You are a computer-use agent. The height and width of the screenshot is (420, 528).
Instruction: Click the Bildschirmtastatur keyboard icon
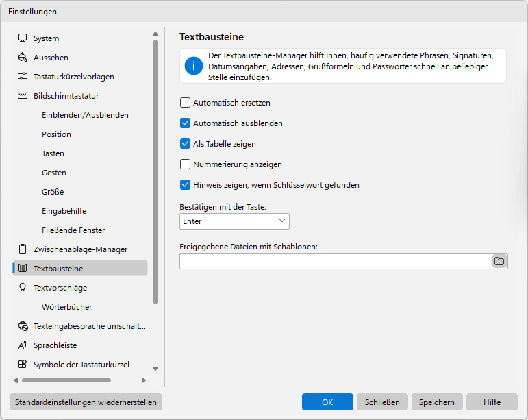[23, 96]
